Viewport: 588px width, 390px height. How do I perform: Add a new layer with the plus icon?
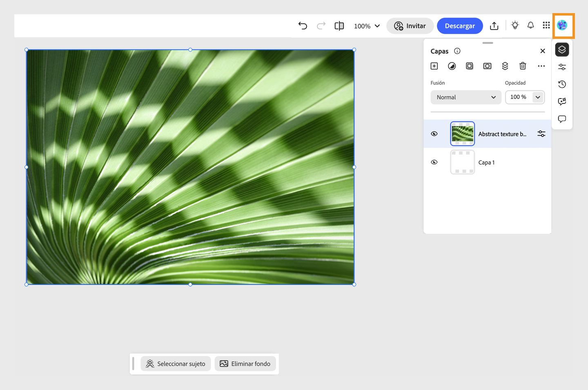[x=434, y=66]
